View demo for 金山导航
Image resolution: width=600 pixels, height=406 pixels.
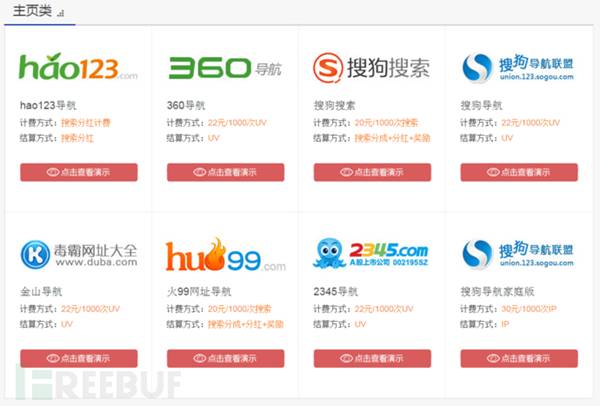point(79,359)
